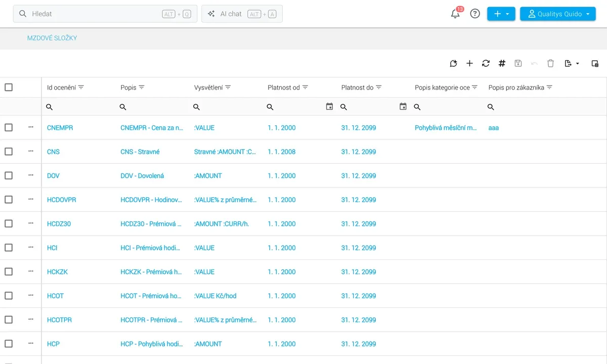607x364 pixels.
Task: Open the Id ocenění column filter icon
Action: (x=81, y=87)
